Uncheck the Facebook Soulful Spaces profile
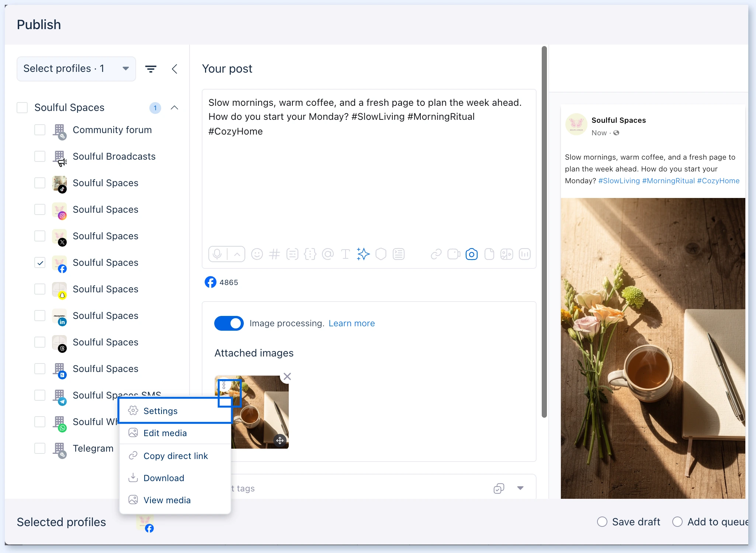This screenshot has width=756, height=553. tap(40, 262)
